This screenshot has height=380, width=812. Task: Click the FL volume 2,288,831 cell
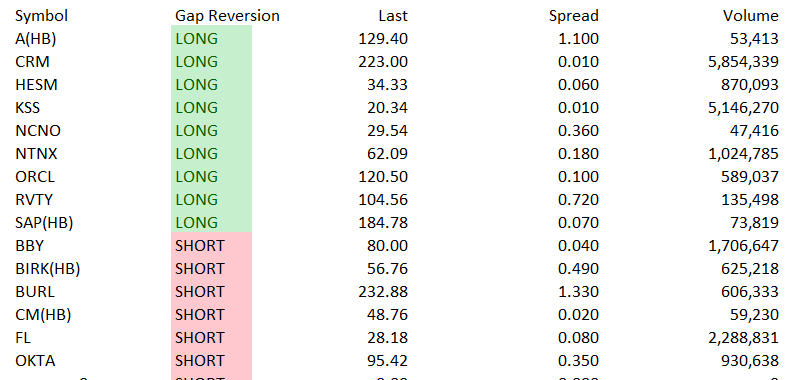[x=743, y=338]
